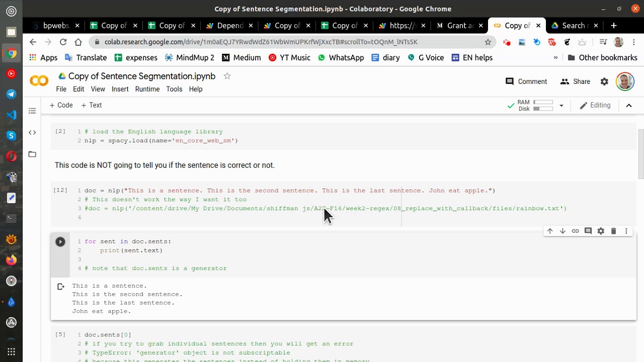Image resolution: width=644 pixels, height=362 pixels.
Task: Open Firefox from the dock
Action: (11, 260)
